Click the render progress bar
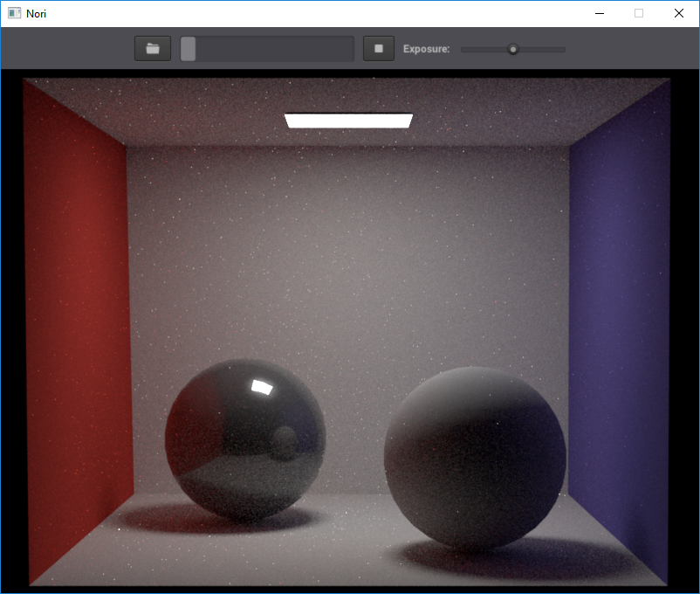The image size is (700, 594). click(x=267, y=49)
